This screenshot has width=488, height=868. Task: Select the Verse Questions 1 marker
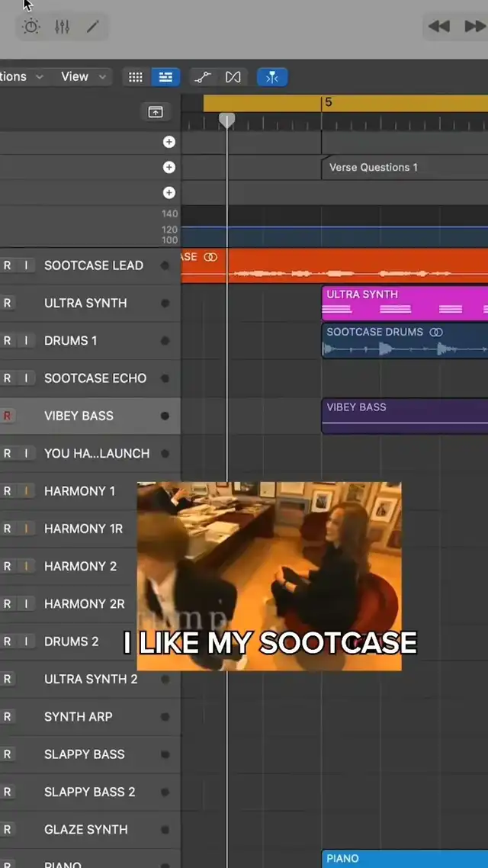(x=373, y=168)
